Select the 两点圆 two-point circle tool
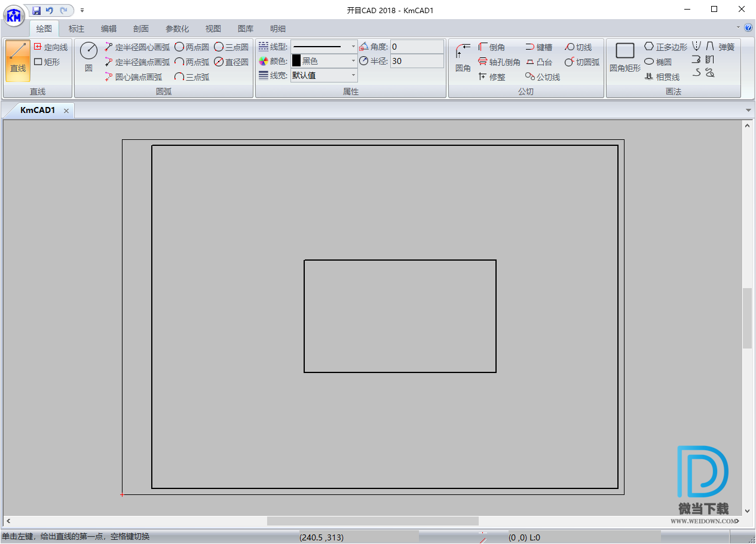The width and height of the screenshot is (756, 544). (x=192, y=47)
